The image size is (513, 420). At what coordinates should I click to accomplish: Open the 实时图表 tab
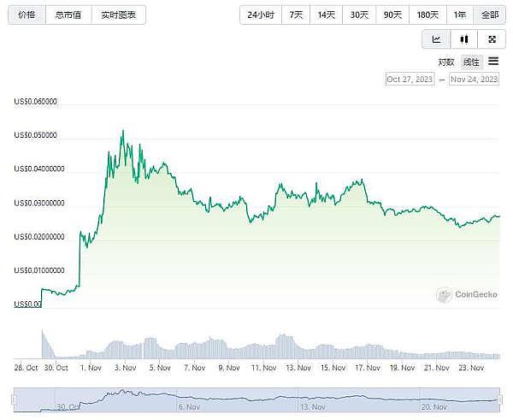118,15
